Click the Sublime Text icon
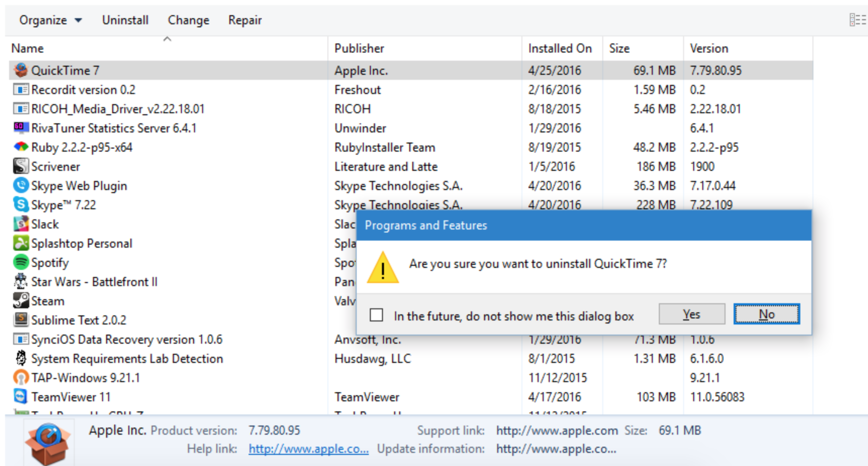 pyautogui.click(x=21, y=320)
